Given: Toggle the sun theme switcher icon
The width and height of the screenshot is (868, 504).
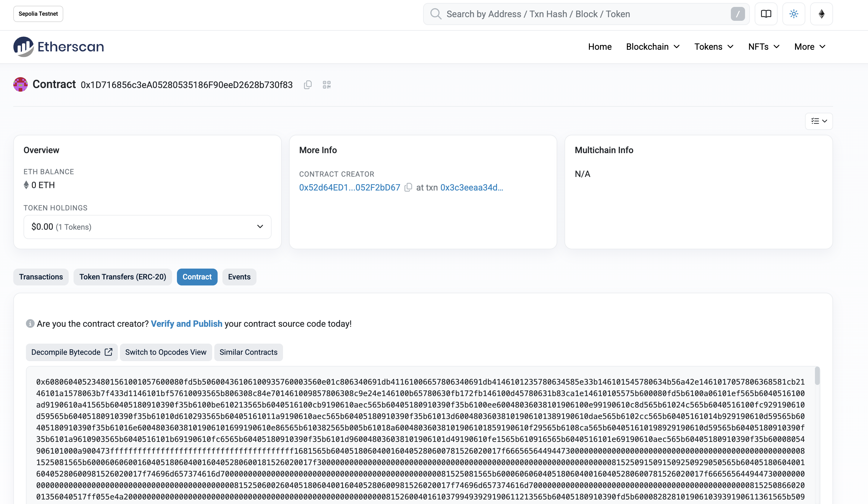Looking at the screenshot, I should click(794, 14).
